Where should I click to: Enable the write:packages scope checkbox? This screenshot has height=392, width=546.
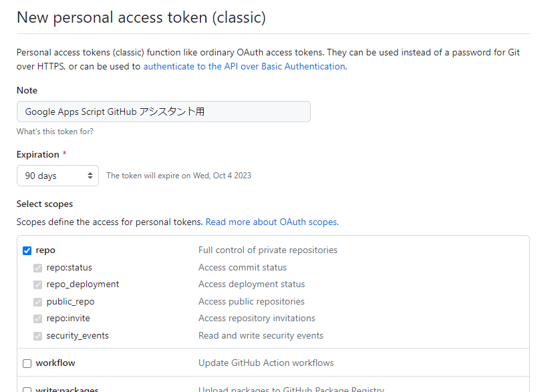point(27,390)
